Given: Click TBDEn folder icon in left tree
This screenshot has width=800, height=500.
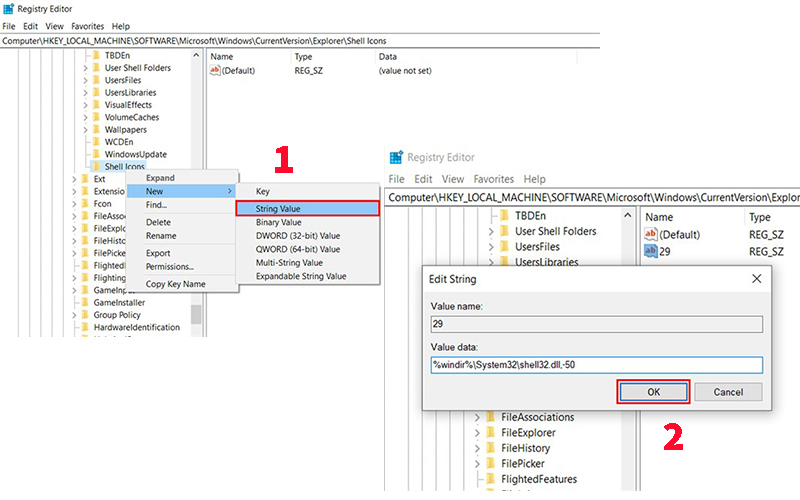Looking at the screenshot, I should point(95,55).
